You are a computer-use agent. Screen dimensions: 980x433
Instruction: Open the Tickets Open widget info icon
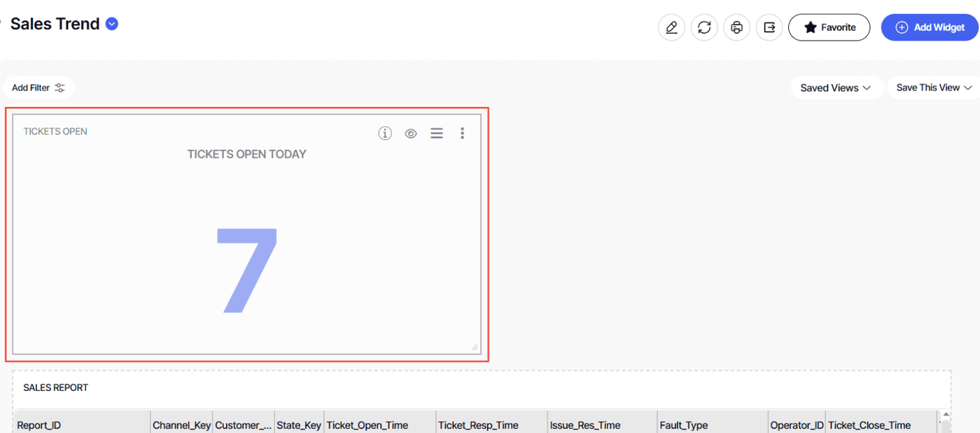pos(385,133)
